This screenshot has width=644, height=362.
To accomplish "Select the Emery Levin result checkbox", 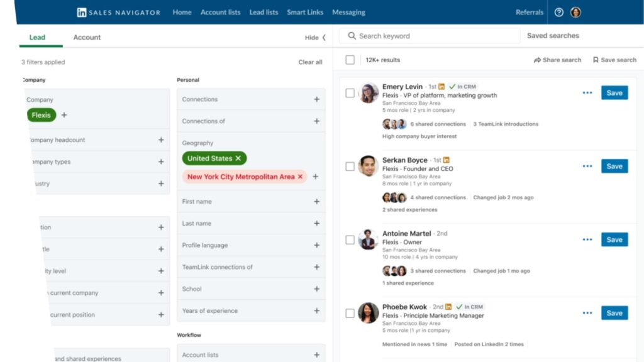I will tap(350, 93).
